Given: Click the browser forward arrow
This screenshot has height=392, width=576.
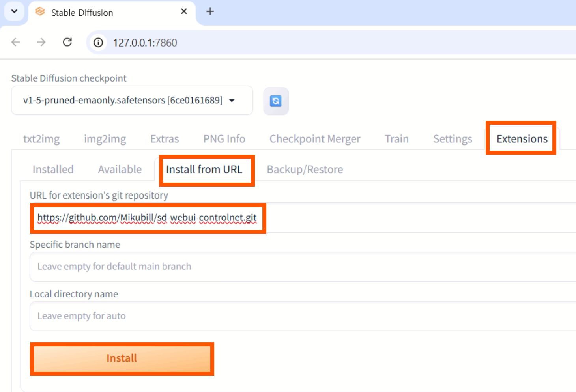Looking at the screenshot, I should coord(41,42).
